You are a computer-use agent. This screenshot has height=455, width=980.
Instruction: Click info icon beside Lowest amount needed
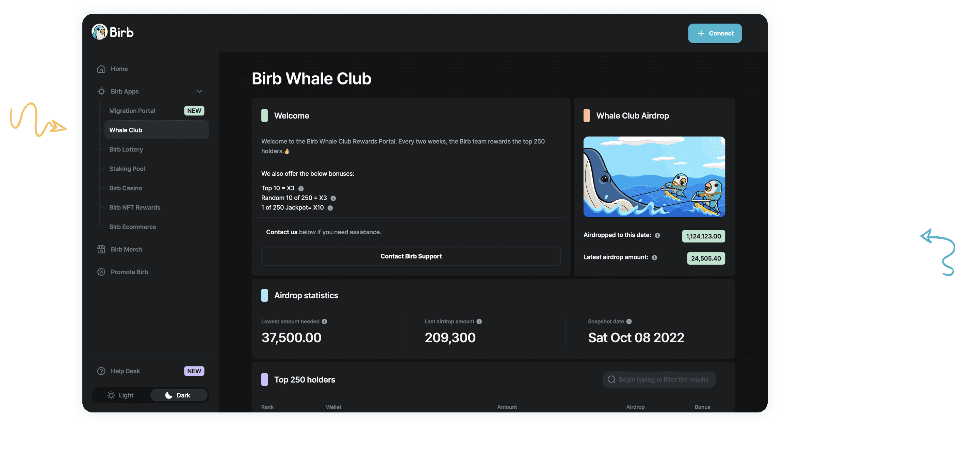325,322
